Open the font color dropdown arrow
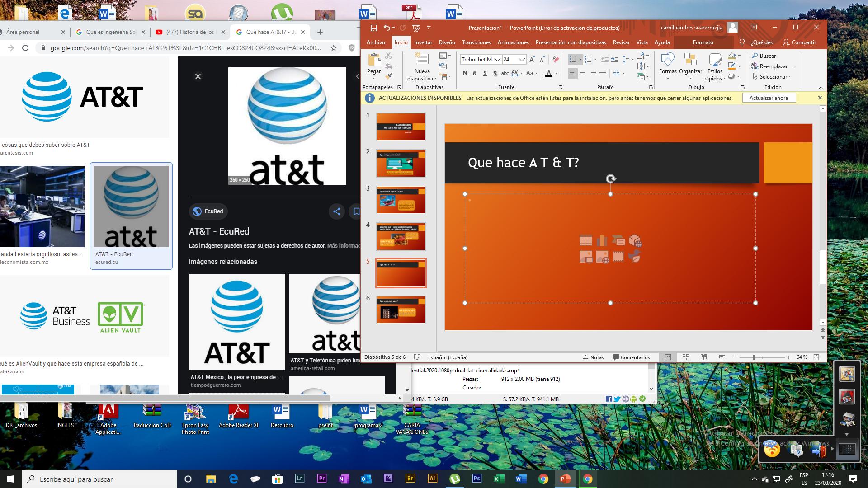 tap(557, 73)
